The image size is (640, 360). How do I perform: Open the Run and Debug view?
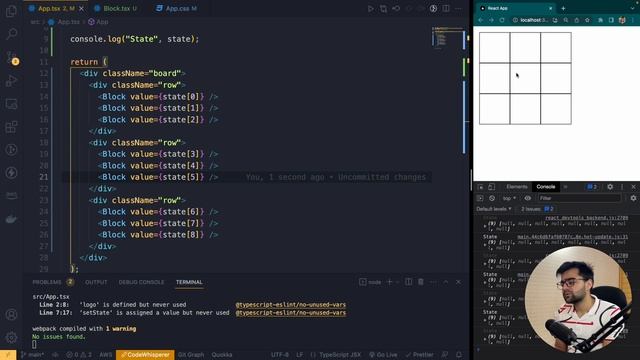(x=11, y=81)
